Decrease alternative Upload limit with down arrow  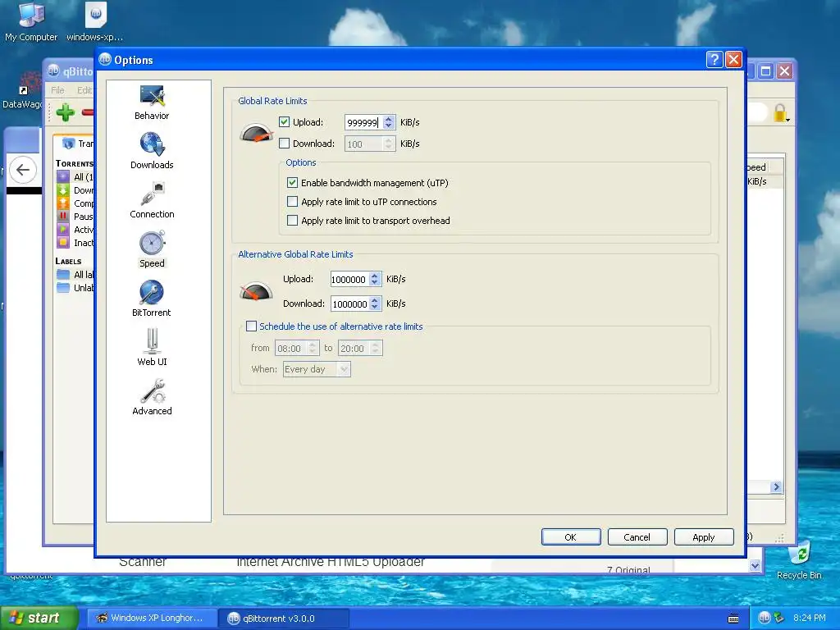374,282
